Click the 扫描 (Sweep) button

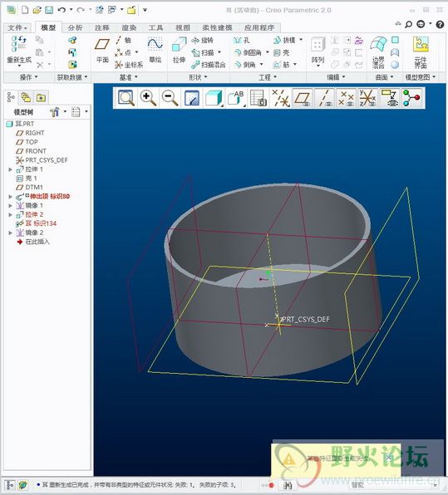(203, 52)
